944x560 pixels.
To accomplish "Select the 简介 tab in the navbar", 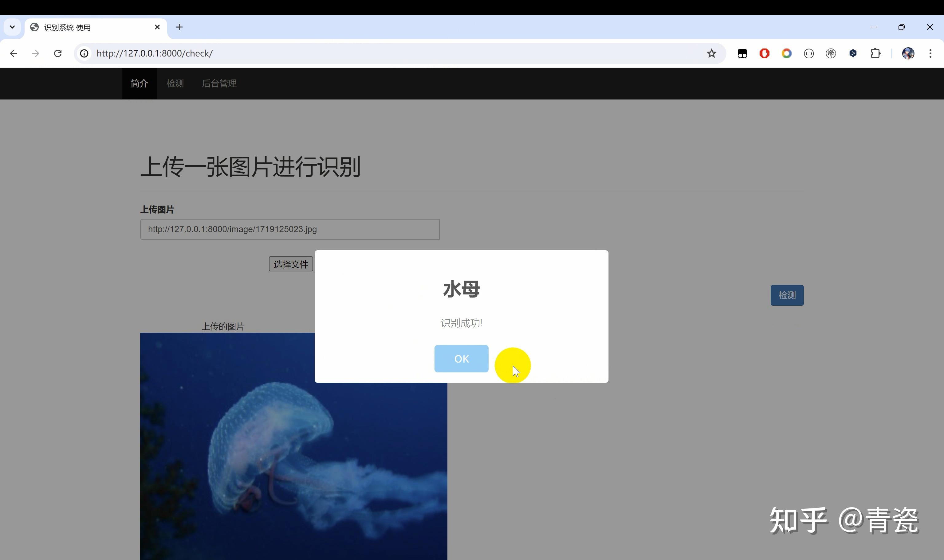I will pos(139,84).
